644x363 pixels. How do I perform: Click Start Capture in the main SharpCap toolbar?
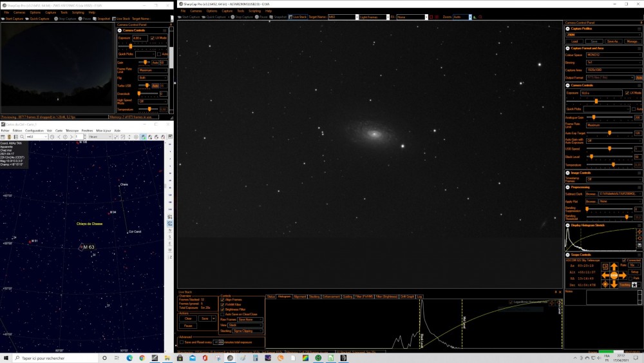189,17
